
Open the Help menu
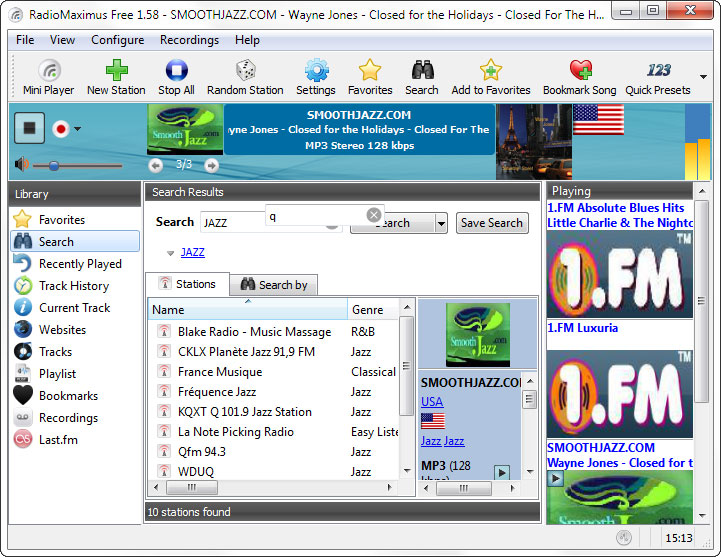tap(247, 40)
